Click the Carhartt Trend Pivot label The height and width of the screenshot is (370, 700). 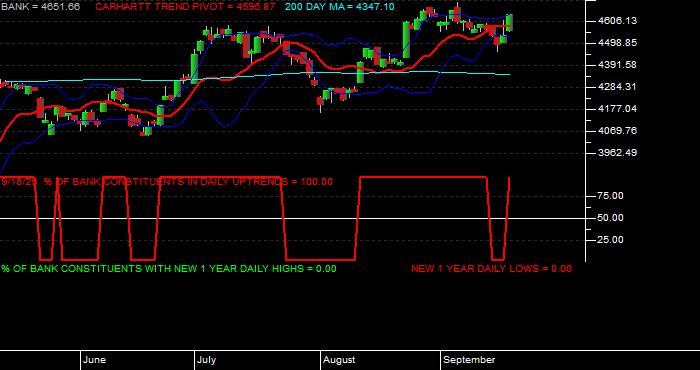[185, 7]
